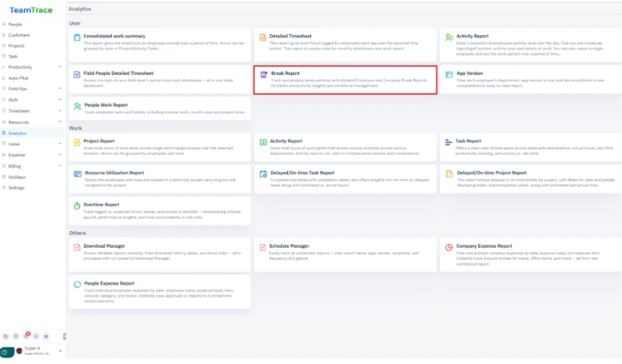Click the Company Expense Report icon

(449, 247)
